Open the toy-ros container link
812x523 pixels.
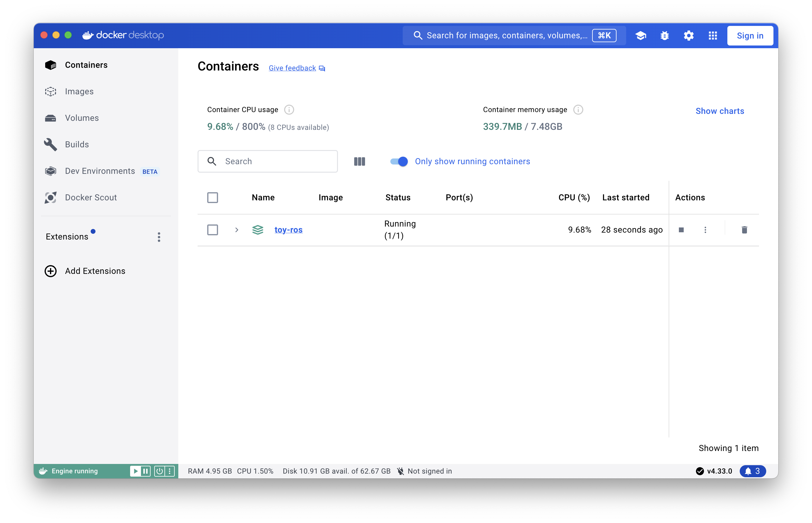click(x=288, y=230)
